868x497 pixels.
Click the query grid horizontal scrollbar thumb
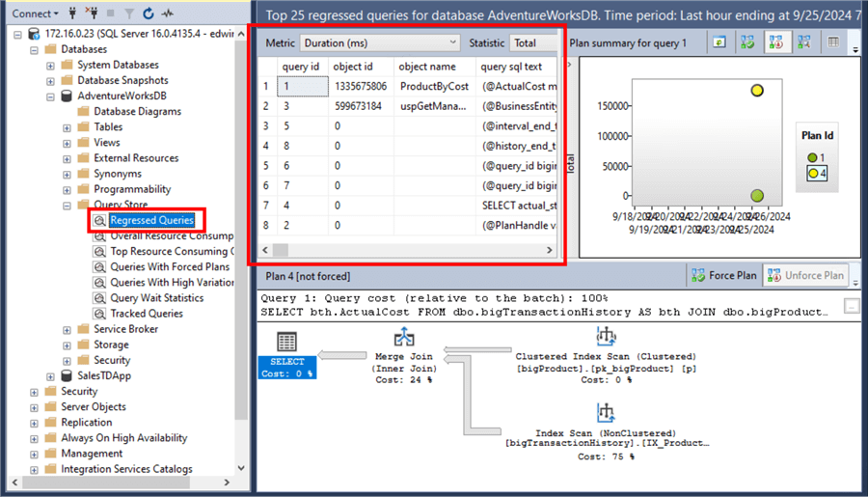coord(281,250)
